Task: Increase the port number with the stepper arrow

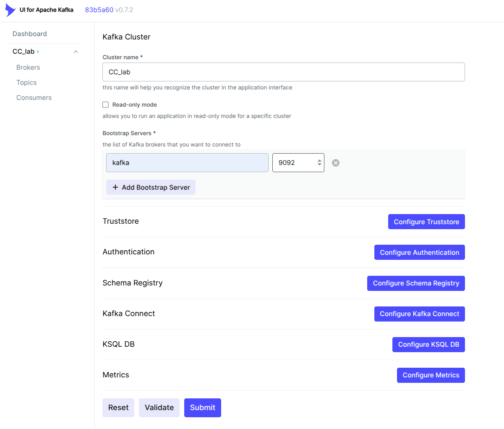Action: (x=319, y=160)
